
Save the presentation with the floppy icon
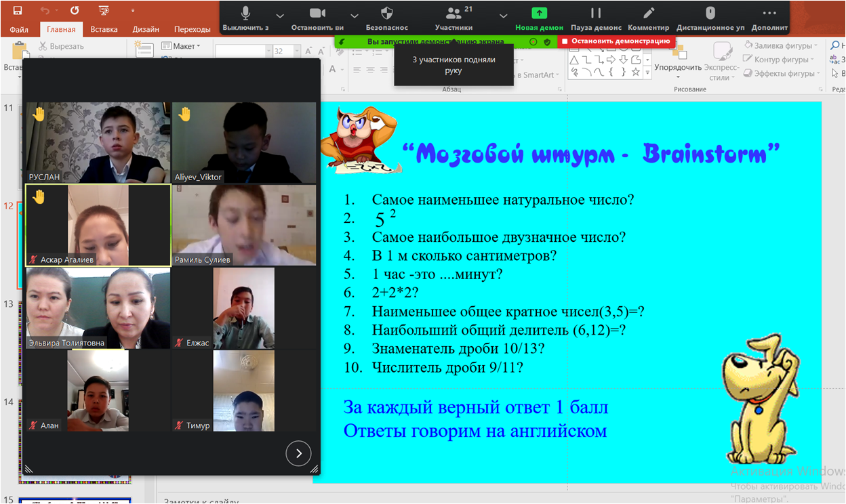[18, 10]
